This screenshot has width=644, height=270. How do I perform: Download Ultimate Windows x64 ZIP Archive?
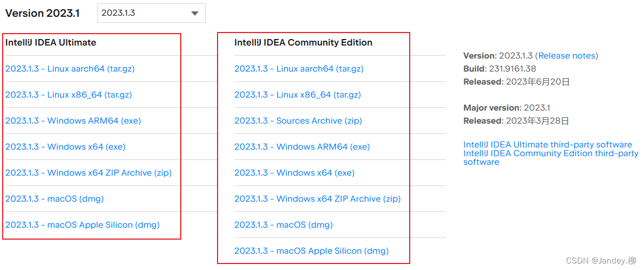88,173
